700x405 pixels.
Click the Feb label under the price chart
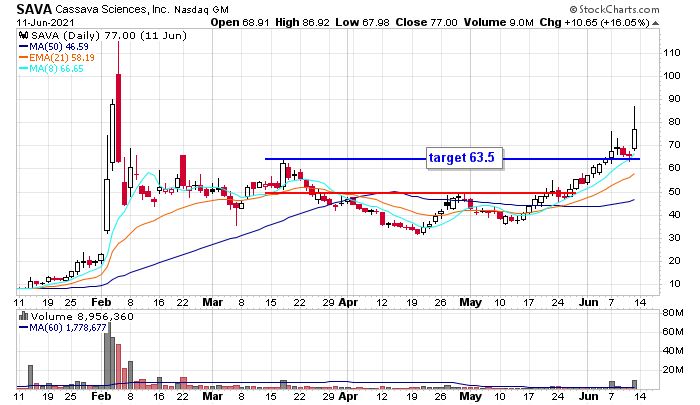[x=101, y=302]
